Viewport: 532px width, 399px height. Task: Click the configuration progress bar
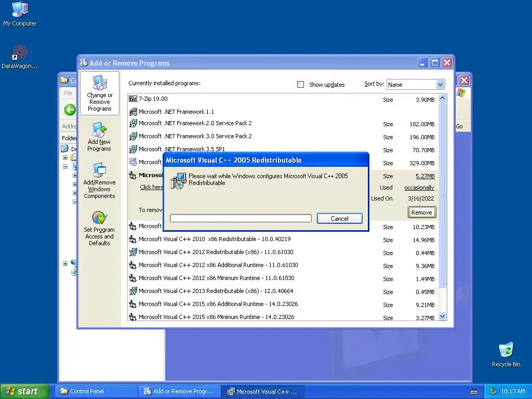[241, 218]
